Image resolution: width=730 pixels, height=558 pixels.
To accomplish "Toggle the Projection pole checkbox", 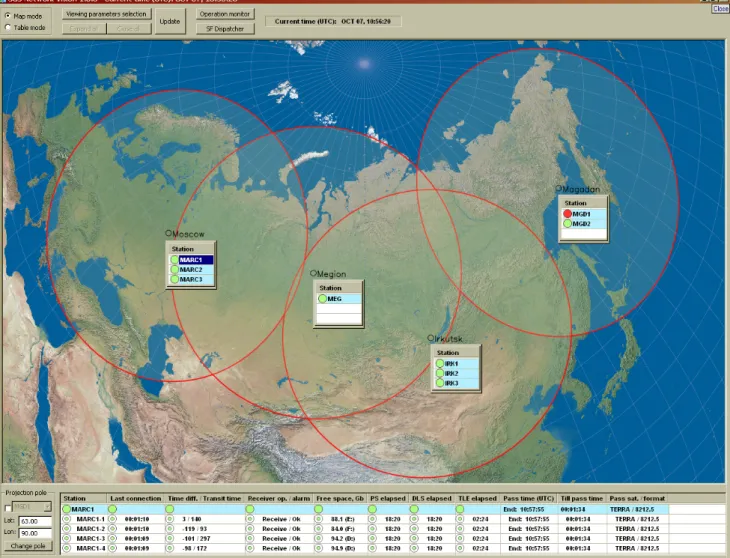I will 7,507.
